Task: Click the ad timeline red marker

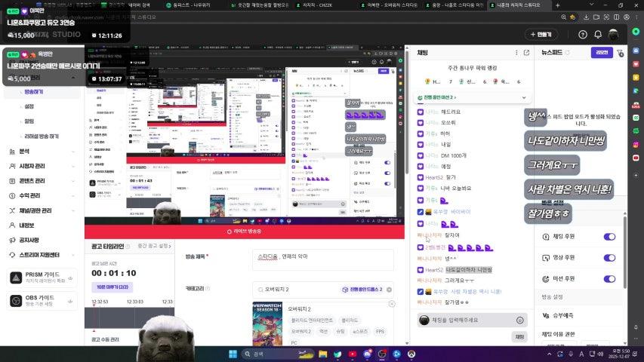Action: [94, 317]
